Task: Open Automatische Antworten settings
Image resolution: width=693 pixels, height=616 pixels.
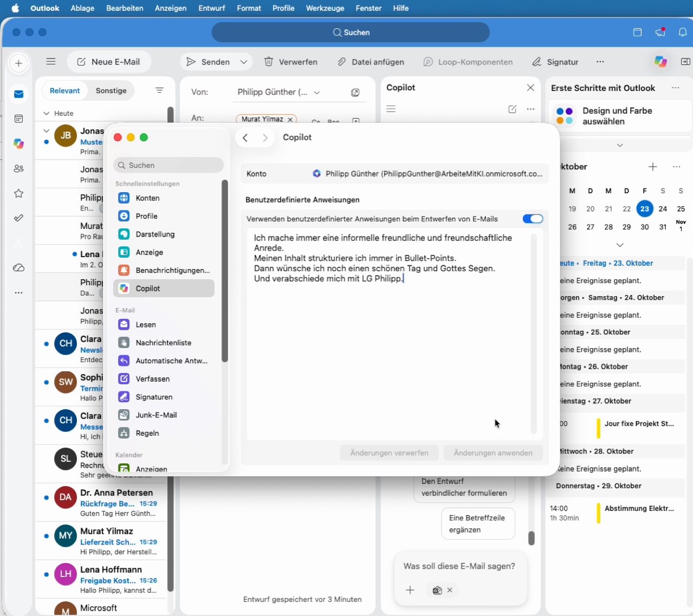Action: [164, 361]
